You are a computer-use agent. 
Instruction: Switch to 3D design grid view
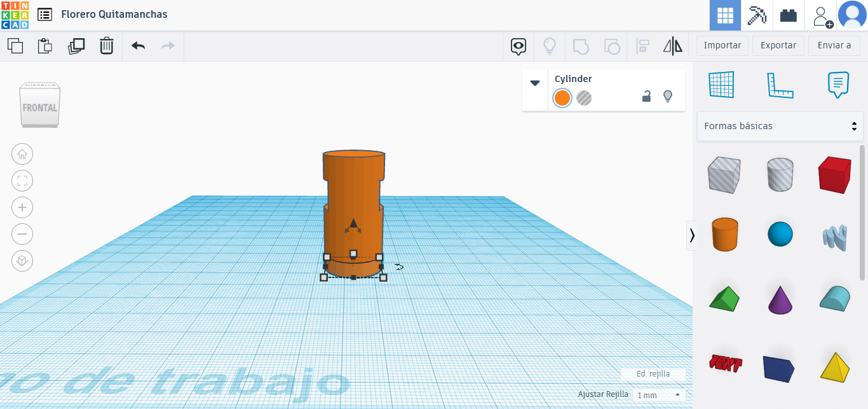(725, 15)
